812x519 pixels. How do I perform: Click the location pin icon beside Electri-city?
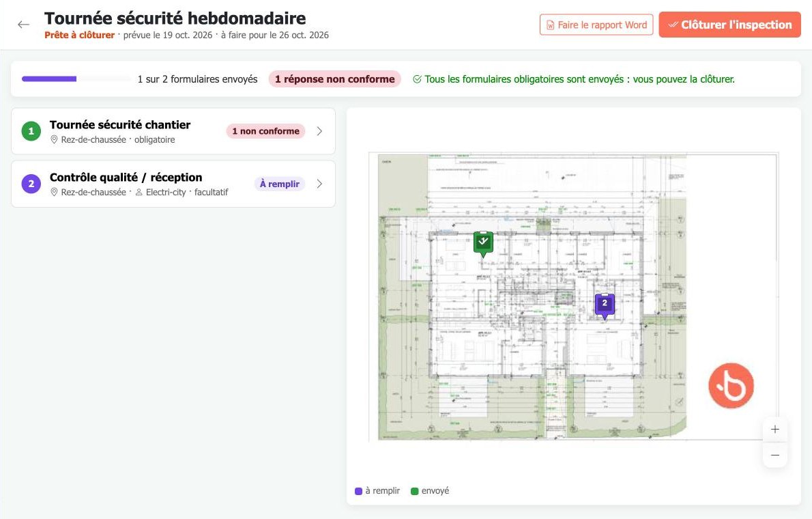54,193
